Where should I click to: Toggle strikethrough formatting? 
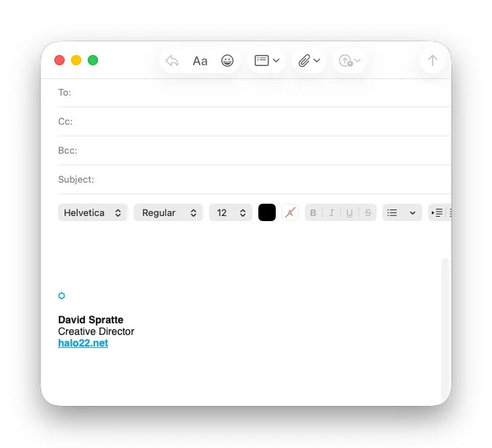pyautogui.click(x=368, y=212)
